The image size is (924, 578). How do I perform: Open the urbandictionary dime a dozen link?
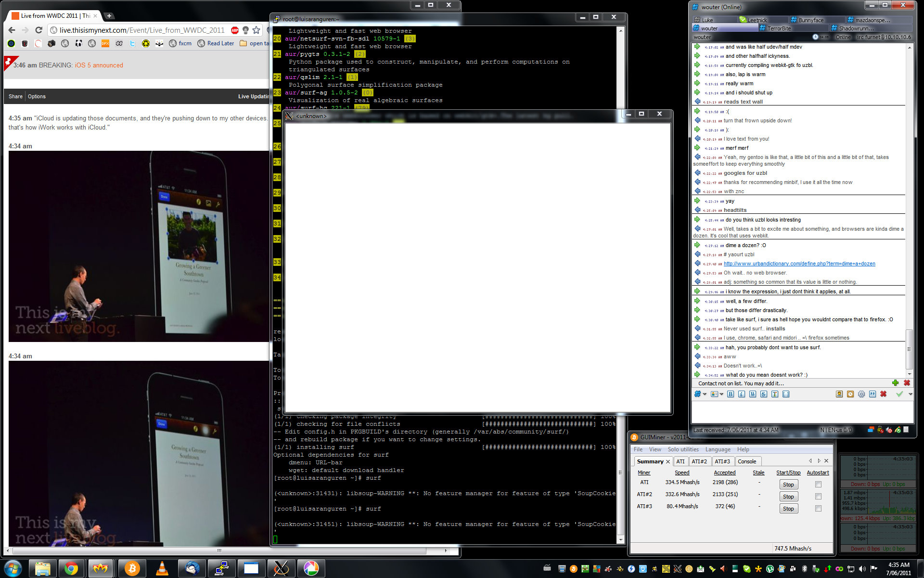point(799,263)
